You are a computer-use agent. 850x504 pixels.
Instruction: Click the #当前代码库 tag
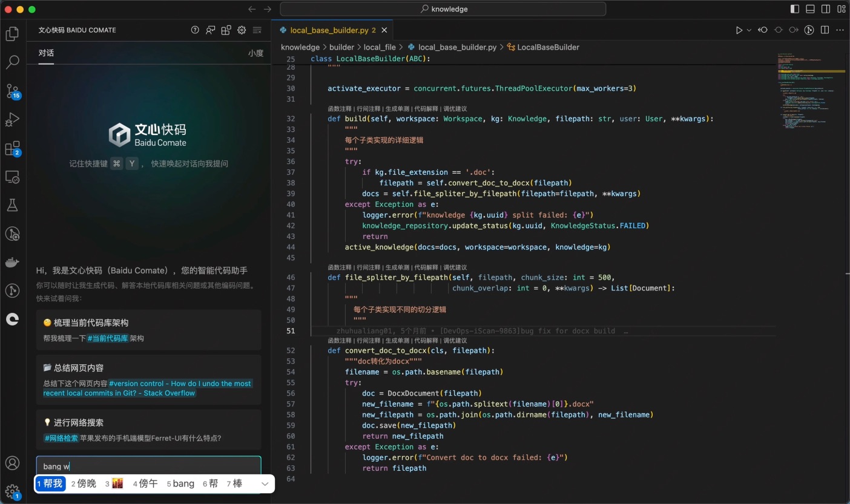click(x=108, y=338)
